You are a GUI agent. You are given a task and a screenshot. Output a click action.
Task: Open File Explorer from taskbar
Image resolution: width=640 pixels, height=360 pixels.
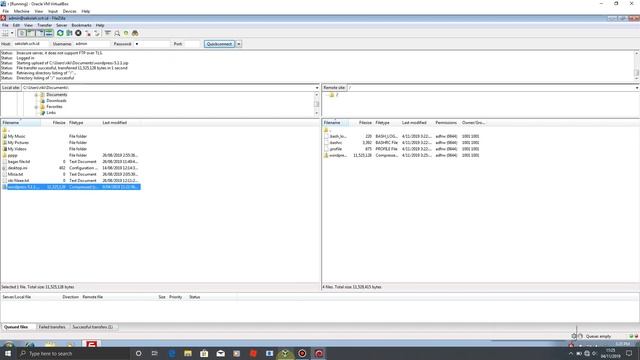[188, 353]
